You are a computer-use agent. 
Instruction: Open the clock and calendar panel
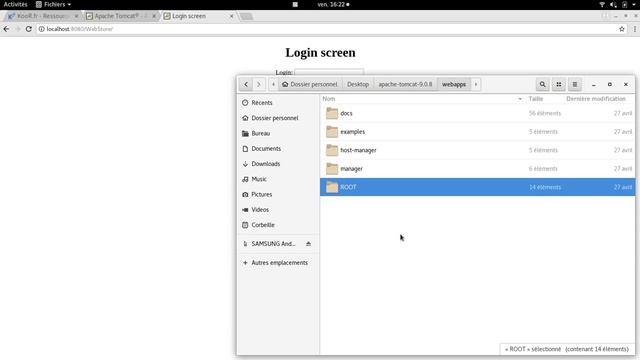tap(333, 4)
